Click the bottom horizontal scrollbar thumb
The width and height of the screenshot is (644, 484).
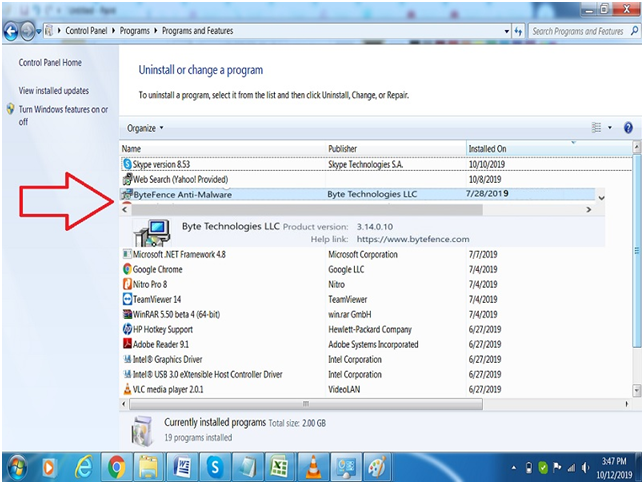point(306,404)
